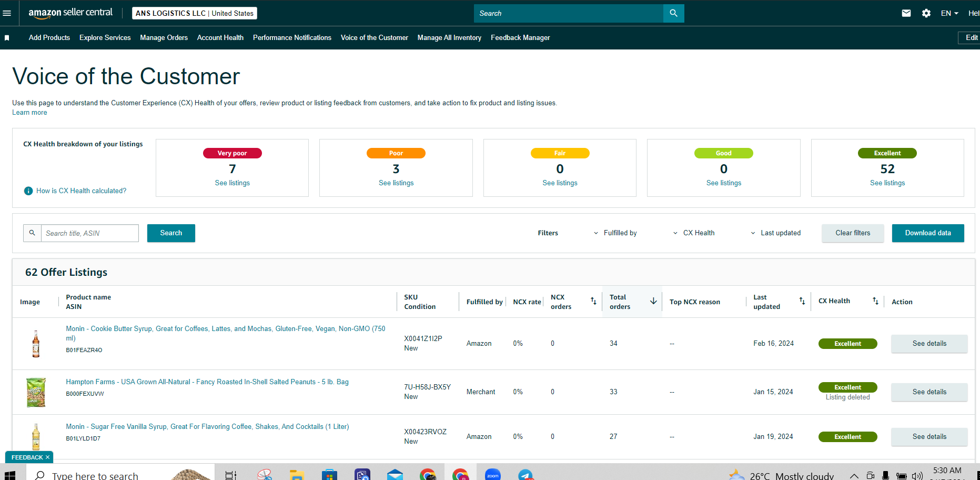Viewport: 980px width, 480px height.
Task: Sort by Last updated column arrows
Action: pyautogui.click(x=802, y=301)
